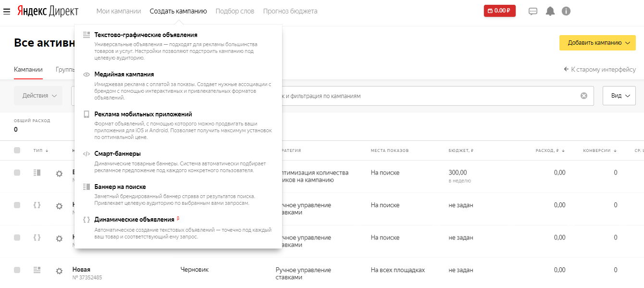The image size is (644, 288).
Task: Switch to the old interface link
Action: click(x=600, y=70)
